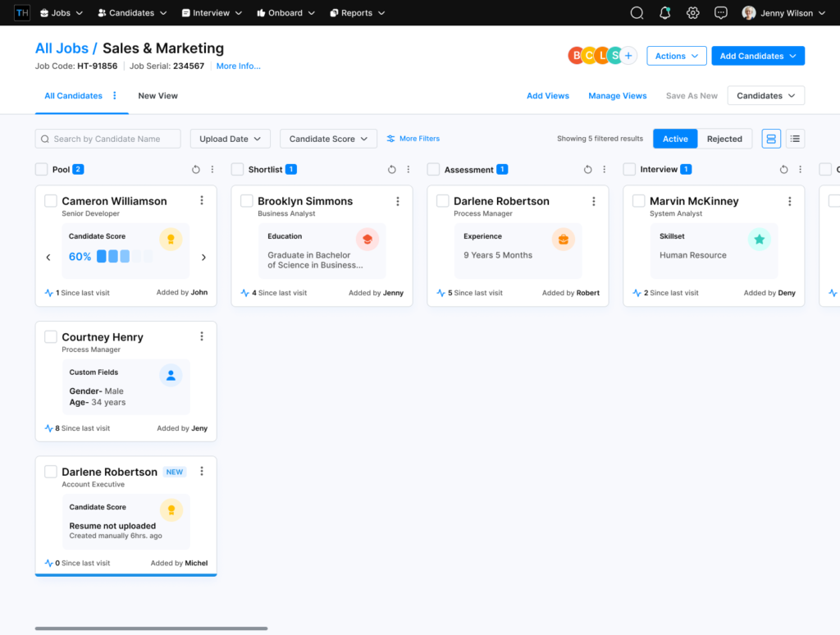The image size is (840, 635).
Task: Switch to the list view layout
Action: point(794,138)
